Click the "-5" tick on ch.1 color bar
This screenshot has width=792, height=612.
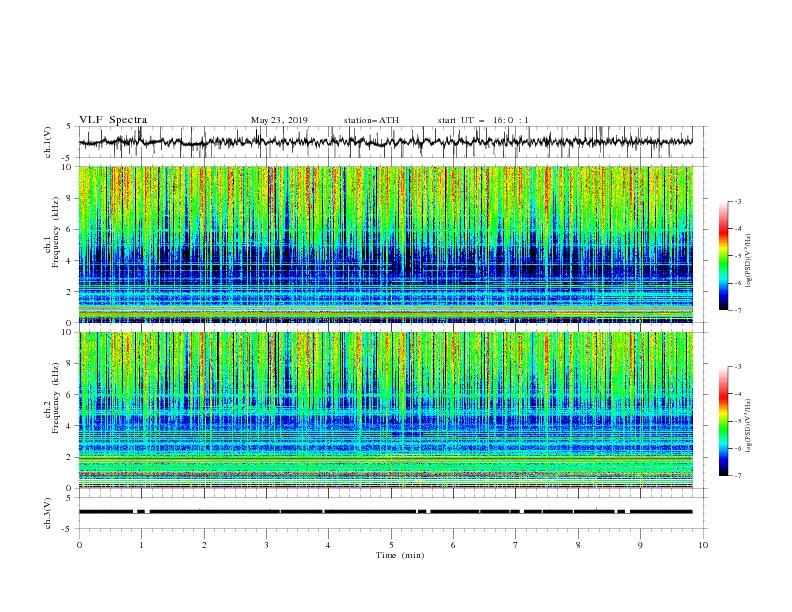coord(737,256)
